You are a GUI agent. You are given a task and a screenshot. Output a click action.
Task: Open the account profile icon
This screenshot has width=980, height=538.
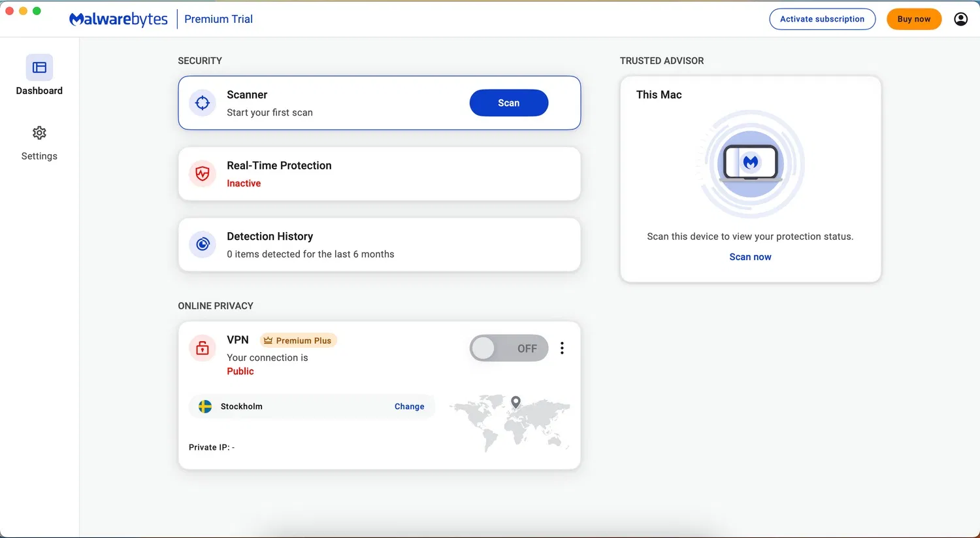tap(960, 19)
